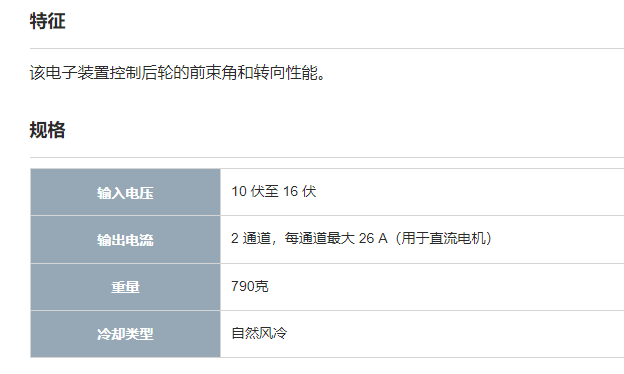Click the 790克 weight value
This screenshot has width=624, height=374.
[x=250, y=286]
